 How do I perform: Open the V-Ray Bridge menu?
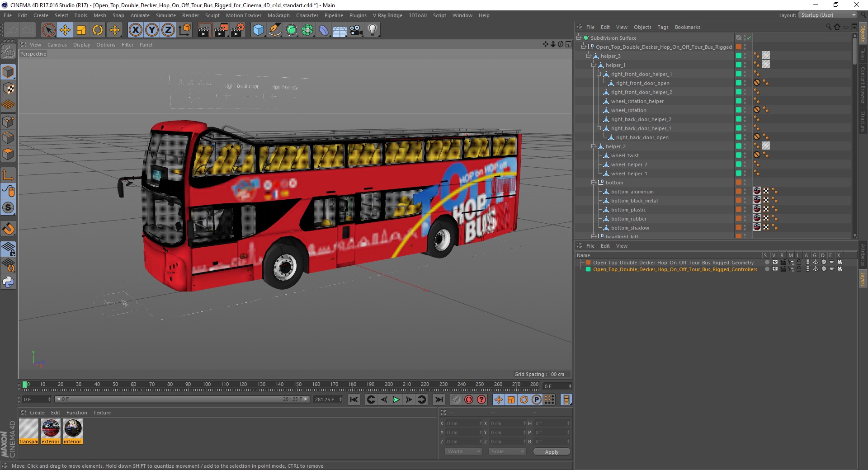pyautogui.click(x=387, y=15)
